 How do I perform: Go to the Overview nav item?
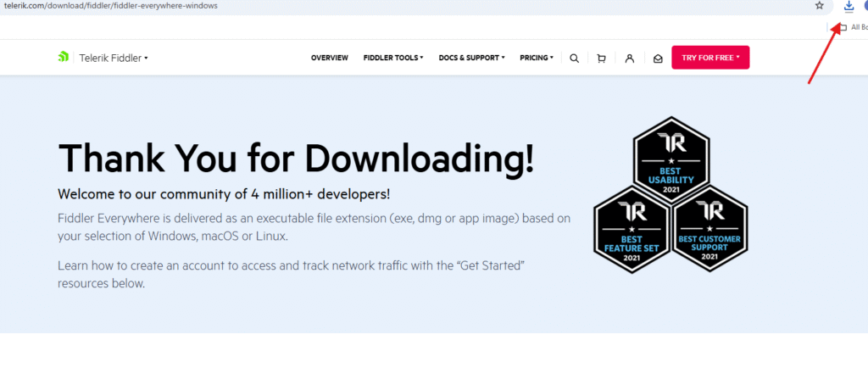coord(329,59)
